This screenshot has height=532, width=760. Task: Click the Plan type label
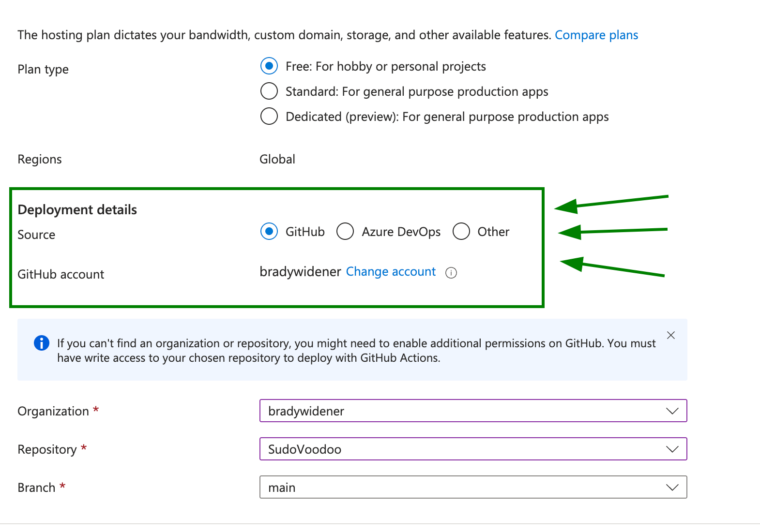click(43, 69)
